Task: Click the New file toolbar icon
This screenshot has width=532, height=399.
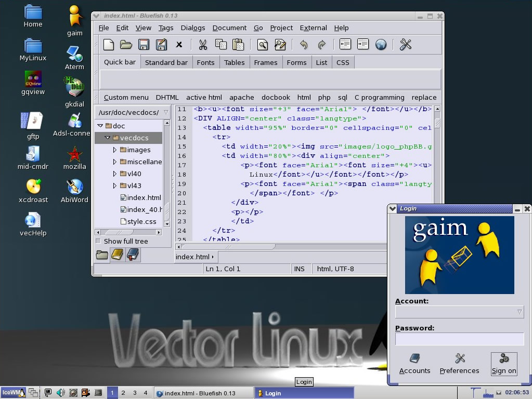Action: point(108,45)
